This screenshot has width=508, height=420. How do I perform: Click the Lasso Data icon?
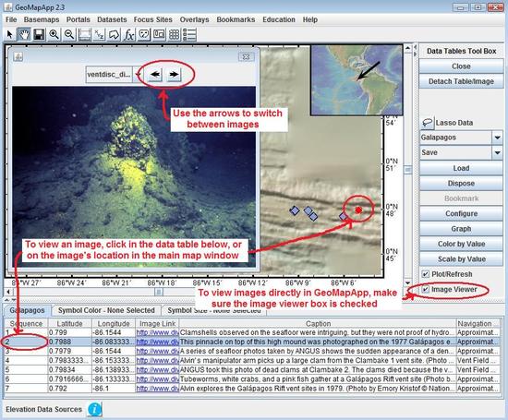(x=427, y=123)
